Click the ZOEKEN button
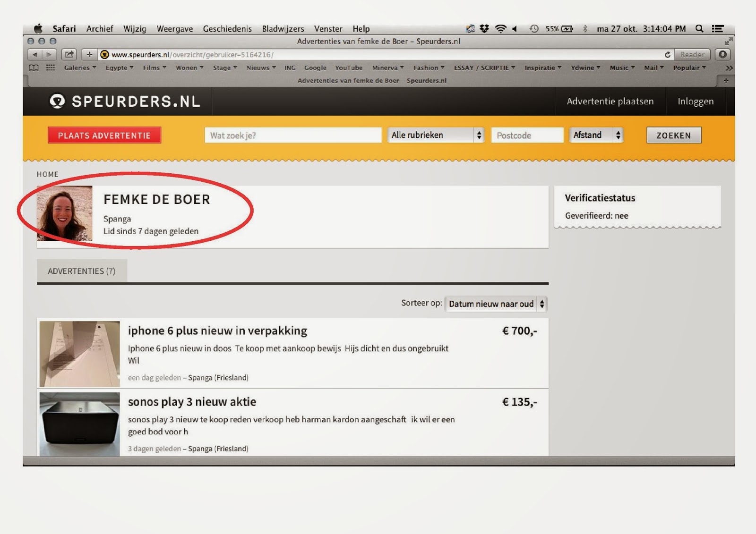756x534 pixels. coord(674,136)
